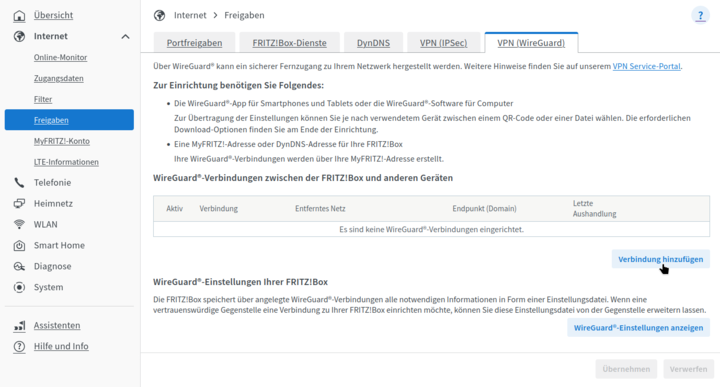This screenshot has height=387, width=720.
Task: Open the Filter submenu entry
Action: 43,99
